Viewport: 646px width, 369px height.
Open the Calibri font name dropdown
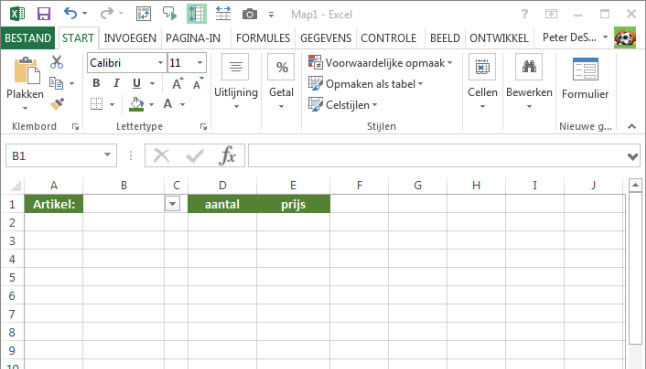coord(160,63)
